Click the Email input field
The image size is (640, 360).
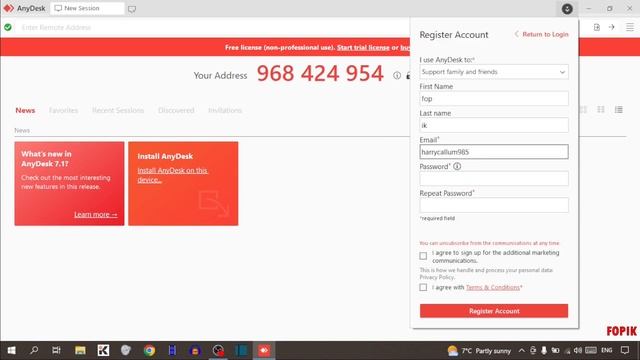(494, 152)
